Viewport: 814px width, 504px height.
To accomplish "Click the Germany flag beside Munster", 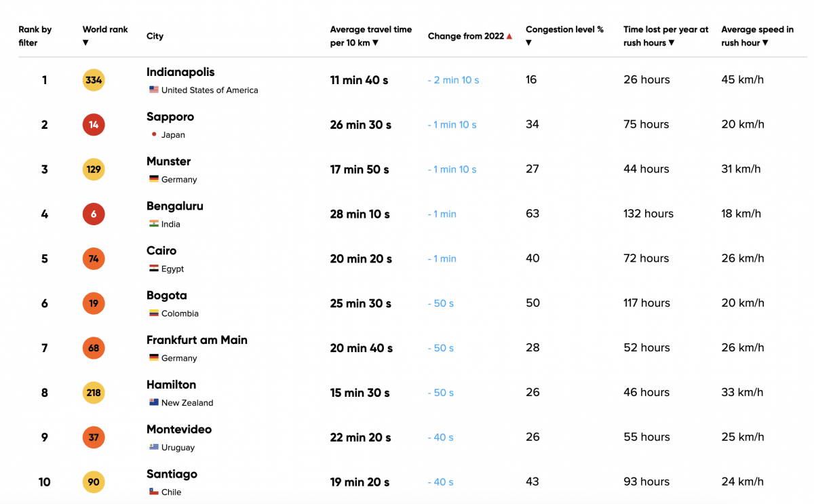I will click(154, 179).
